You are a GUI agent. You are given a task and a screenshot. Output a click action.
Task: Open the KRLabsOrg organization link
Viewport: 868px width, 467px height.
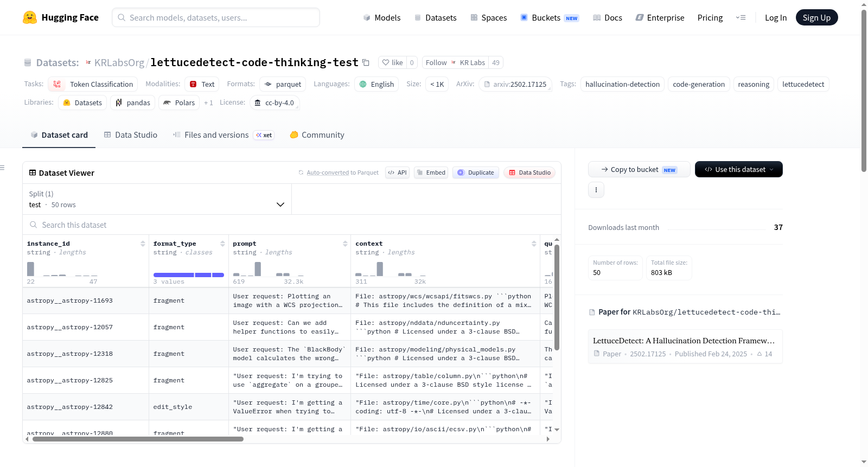pos(119,62)
